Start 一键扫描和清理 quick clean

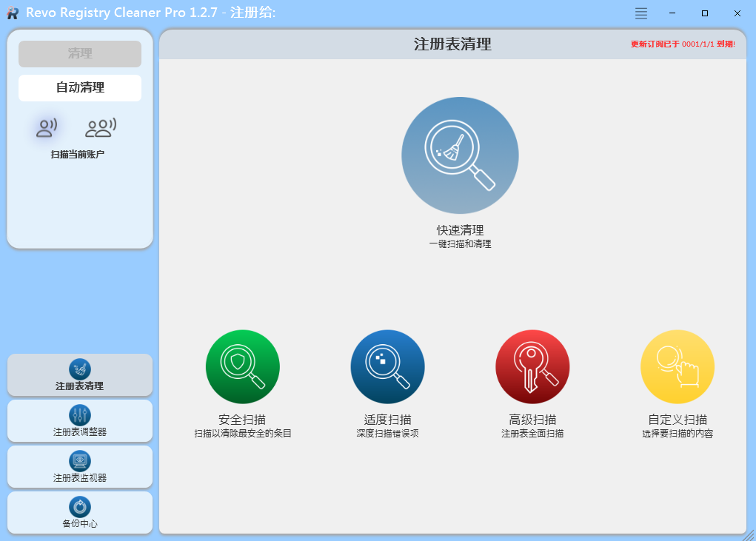coord(459,243)
